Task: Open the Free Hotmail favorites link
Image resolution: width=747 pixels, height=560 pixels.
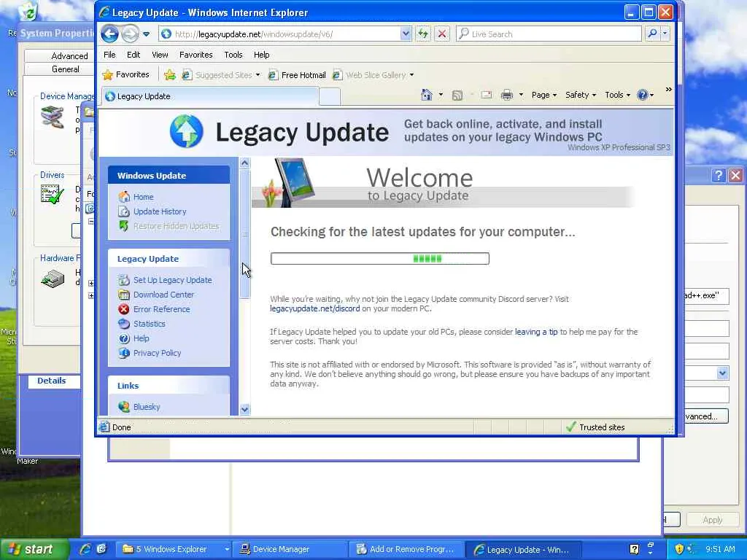Action: (298, 75)
